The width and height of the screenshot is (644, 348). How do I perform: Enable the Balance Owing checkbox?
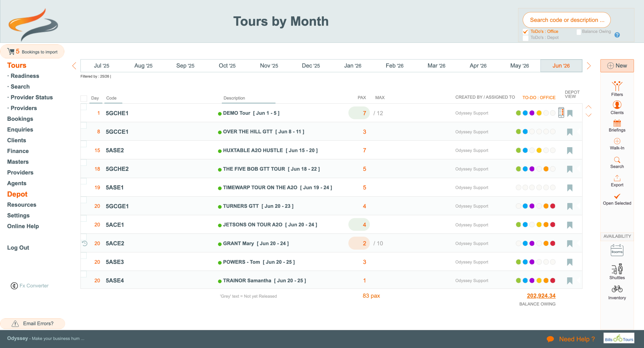click(x=579, y=32)
